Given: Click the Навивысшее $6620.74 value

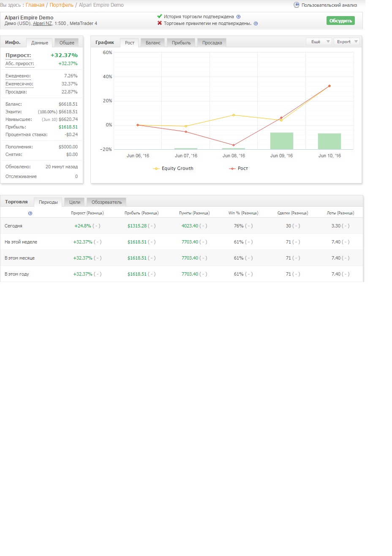Looking at the screenshot, I should (x=68, y=120).
